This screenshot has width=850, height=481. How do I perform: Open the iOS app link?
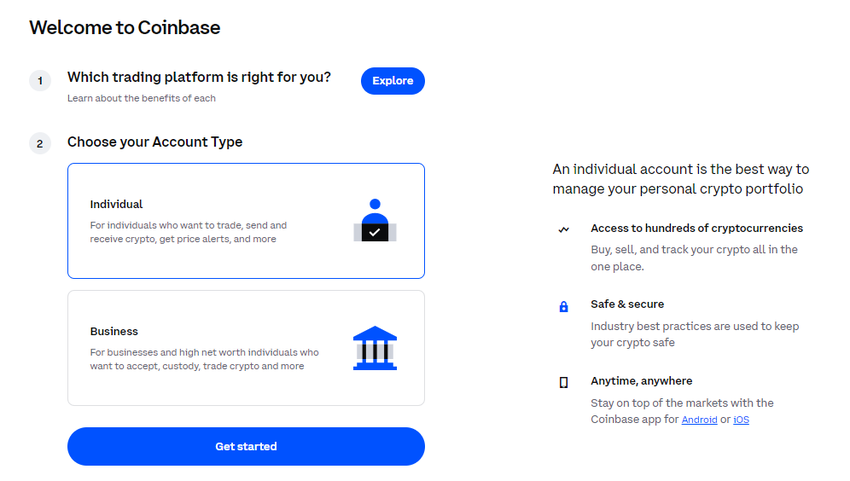click(x=741, y=420)
